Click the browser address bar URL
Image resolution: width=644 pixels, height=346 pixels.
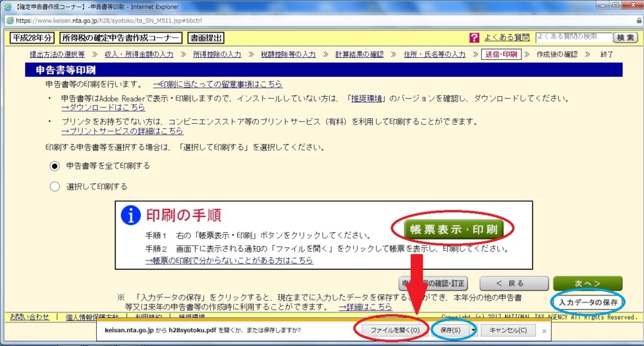(x=109, y=21)
